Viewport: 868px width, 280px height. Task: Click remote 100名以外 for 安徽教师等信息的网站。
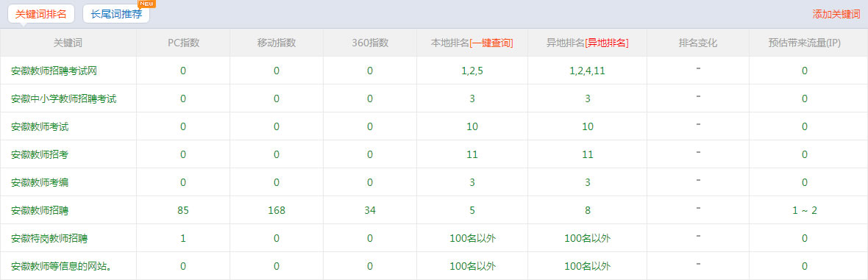(587, 266)
